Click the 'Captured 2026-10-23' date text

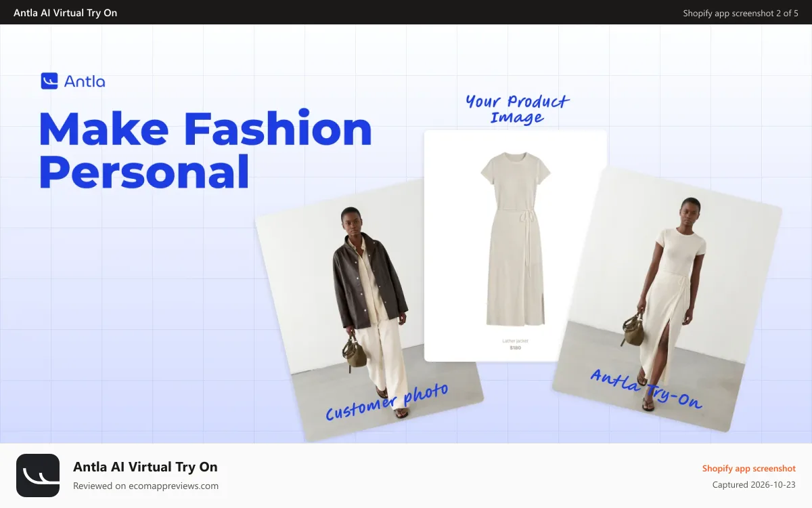pyautogui.click(x=754, y=484)
